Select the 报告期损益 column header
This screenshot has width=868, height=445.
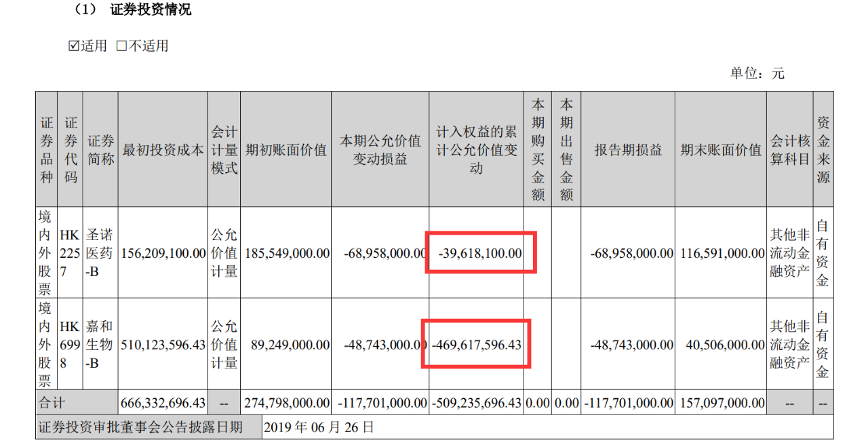628,151
